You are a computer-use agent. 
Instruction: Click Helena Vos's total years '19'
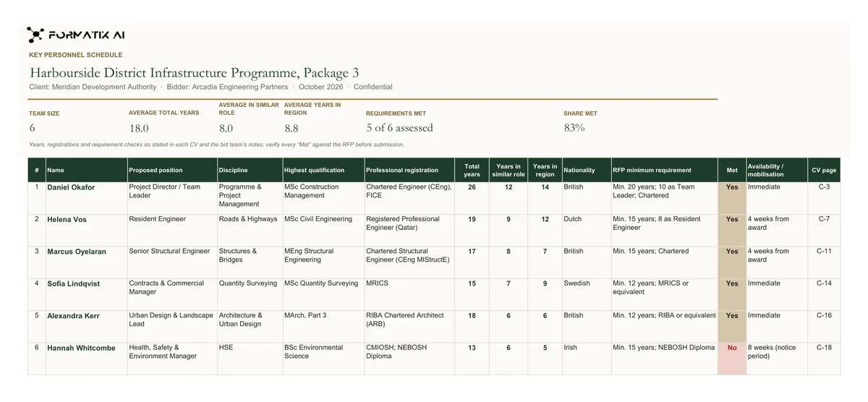472,219
